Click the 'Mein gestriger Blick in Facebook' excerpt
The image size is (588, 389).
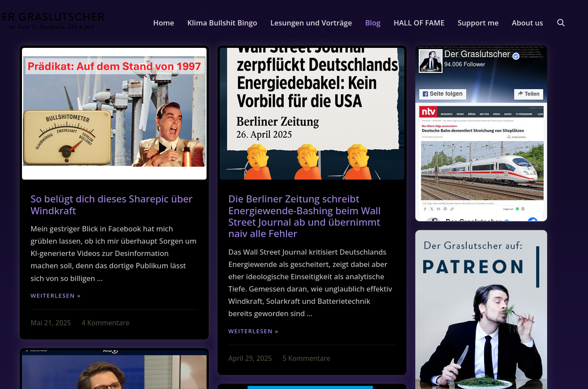pyautogui.click(x=114, y=254)
